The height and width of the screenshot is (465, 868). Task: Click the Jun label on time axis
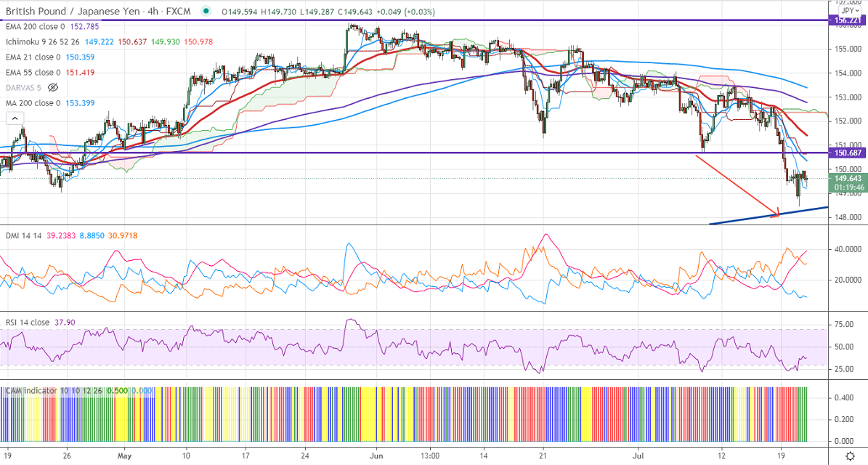click(x=376, y=456)
